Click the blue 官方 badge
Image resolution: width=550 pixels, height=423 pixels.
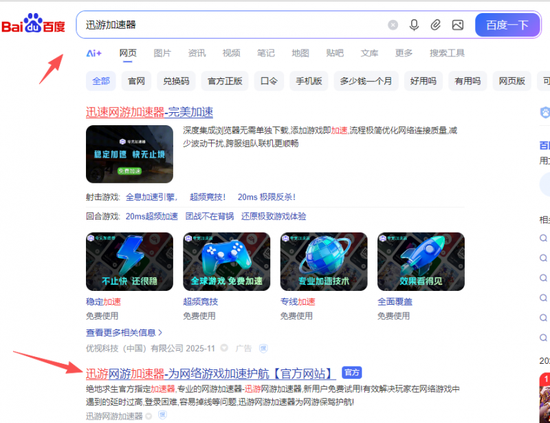[351, 372]
